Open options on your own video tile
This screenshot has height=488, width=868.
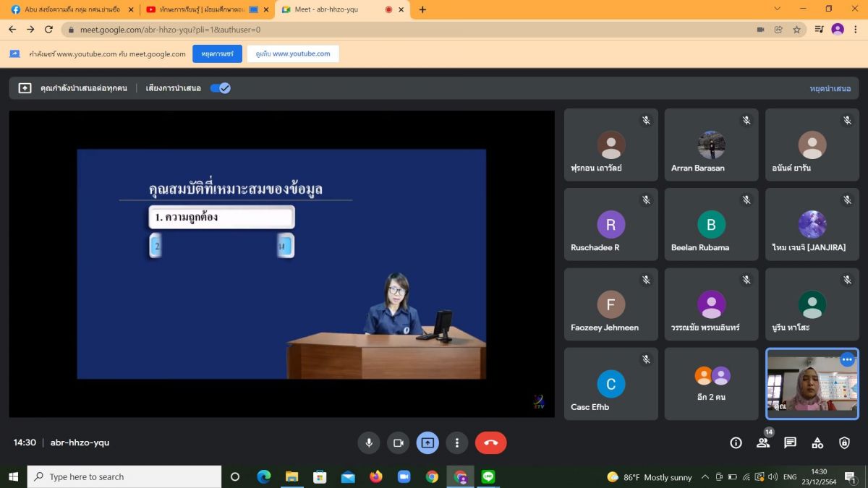[846, 359]
